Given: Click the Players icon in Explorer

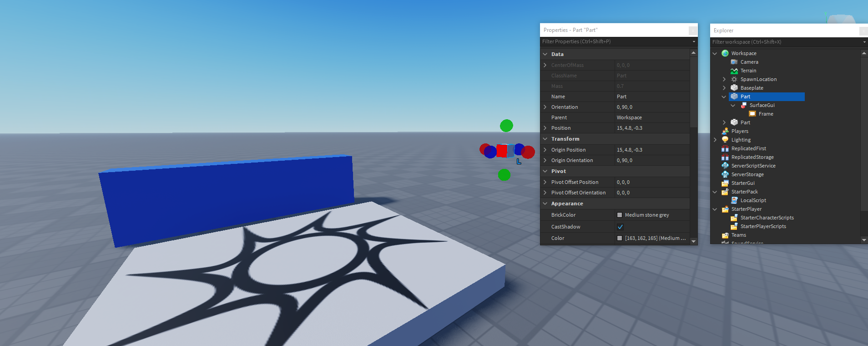Looking at the screenshot, I should (725, 131).
